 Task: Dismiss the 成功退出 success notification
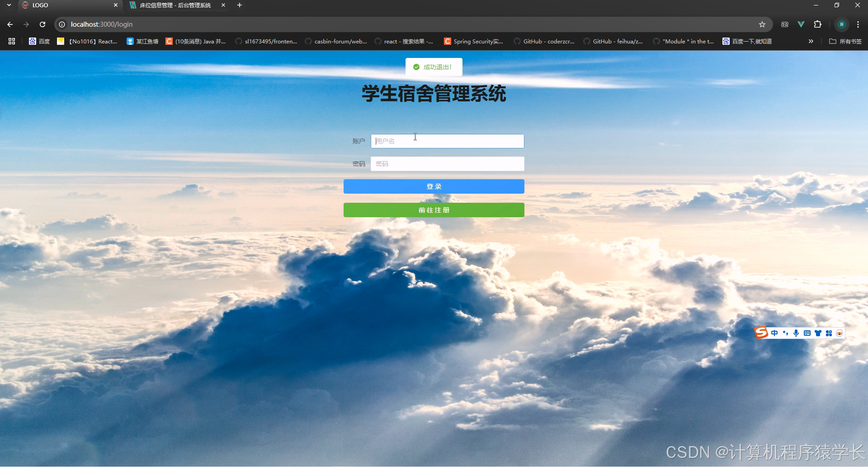tap(434, 67)
